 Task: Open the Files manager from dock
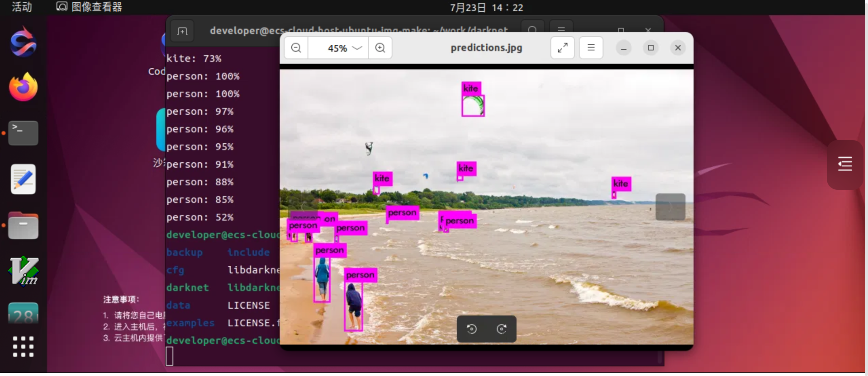click(23, 226)
